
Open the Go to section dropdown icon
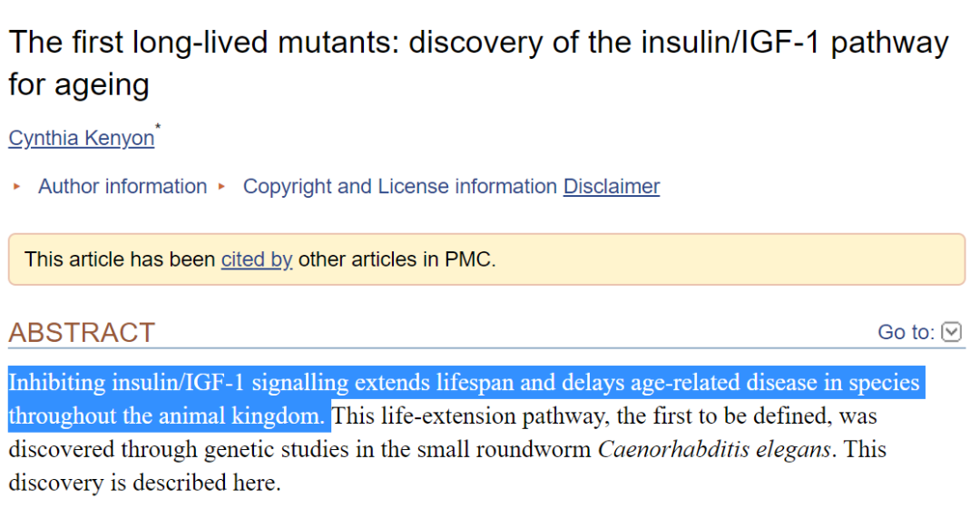click(951, 332)
